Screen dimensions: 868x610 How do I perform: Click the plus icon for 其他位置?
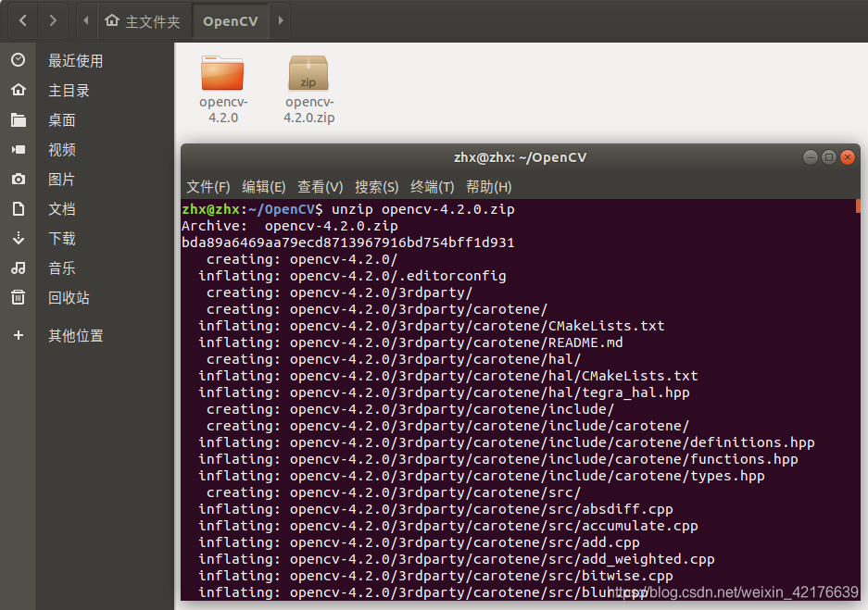coord(19,335)
